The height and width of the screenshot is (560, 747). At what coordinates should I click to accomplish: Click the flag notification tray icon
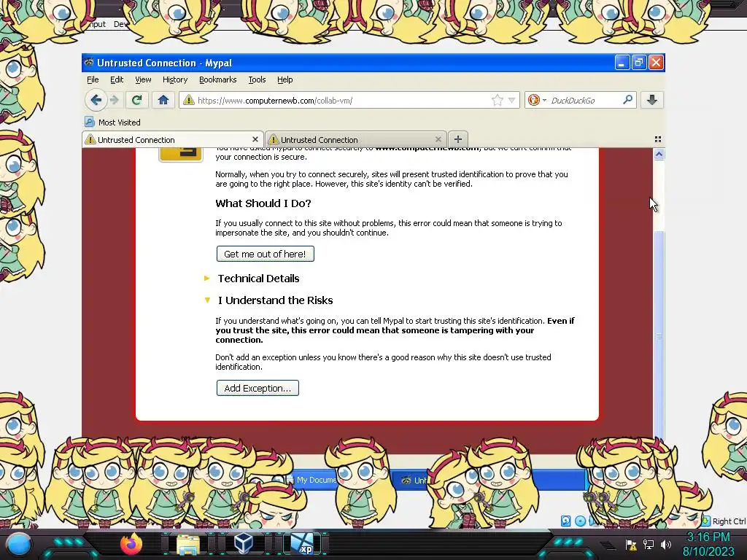[x=631, y=544]
